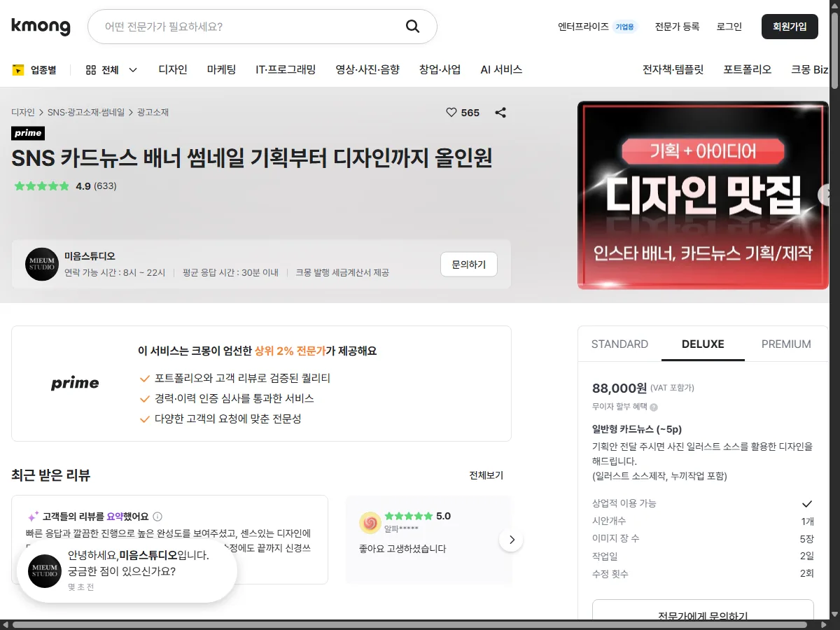
Task: Open the 엔터프라이즈 기업용 link
Action: coord(598,27)
